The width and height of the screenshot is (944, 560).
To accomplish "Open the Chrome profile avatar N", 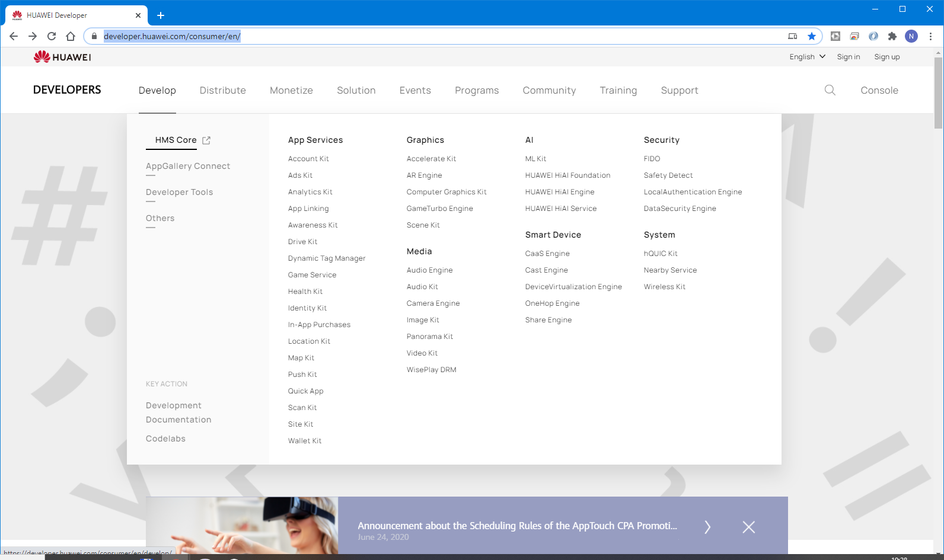I will [x=911, y=36].
